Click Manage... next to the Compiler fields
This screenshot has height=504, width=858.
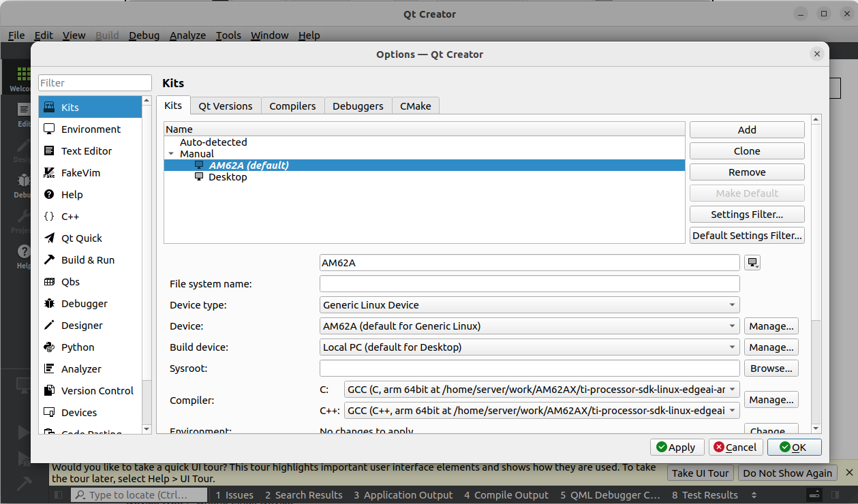click(x=771, y=400)
